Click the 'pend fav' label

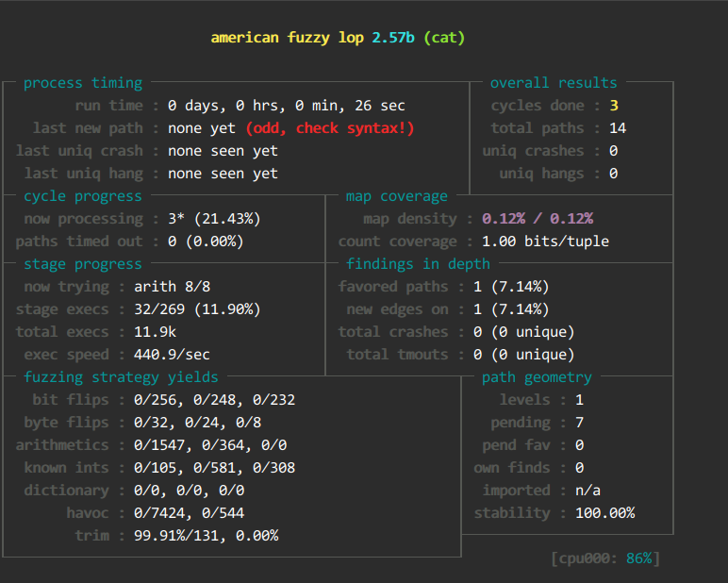pyautogui.click(x=516, y=445)
